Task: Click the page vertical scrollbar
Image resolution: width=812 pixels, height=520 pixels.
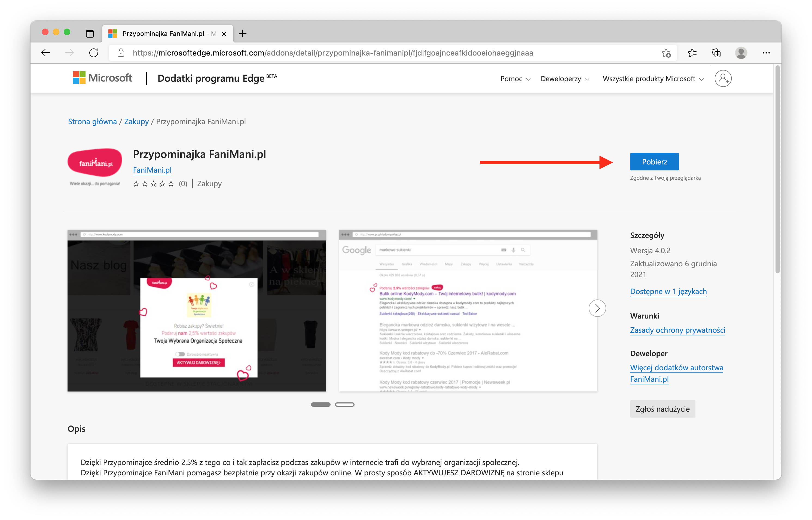Action: (777, 169)
